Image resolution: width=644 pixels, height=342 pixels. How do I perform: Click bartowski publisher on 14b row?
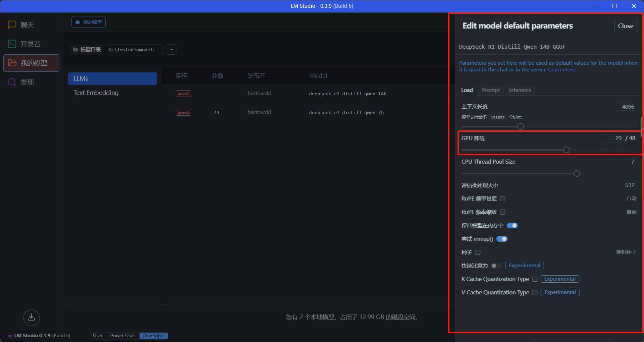pyautogui.click(x=259, y=94)
